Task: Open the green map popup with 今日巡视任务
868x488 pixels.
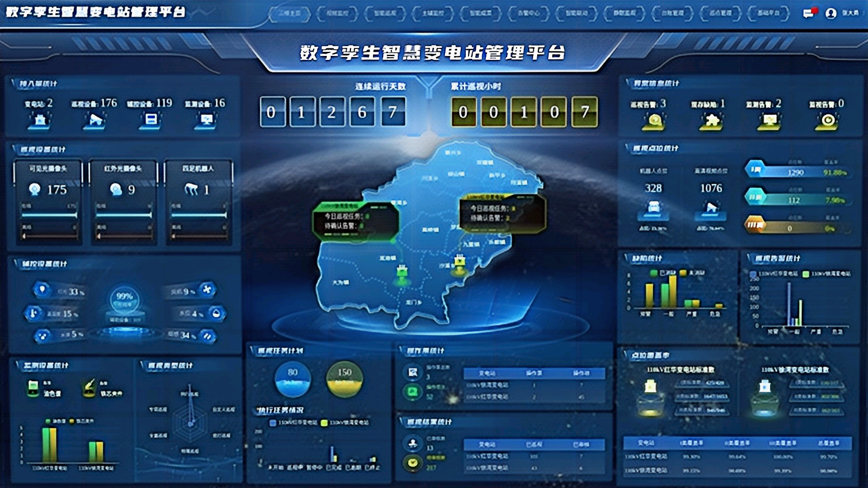Action: (356, 220)
